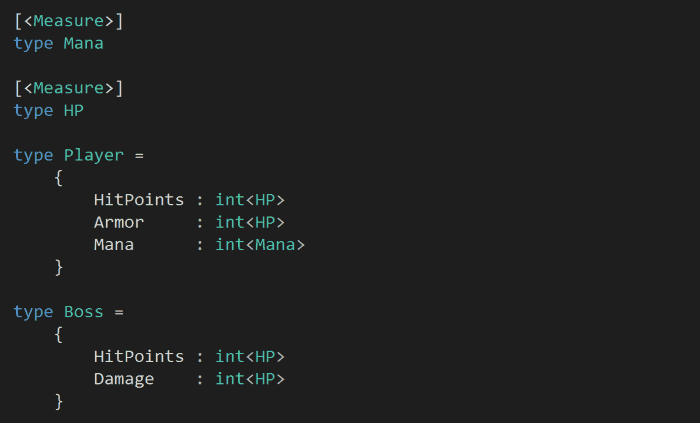700x423 pixels.
Task: Click the int<HP> type on Damage line
Action: (x=250, y=379)
